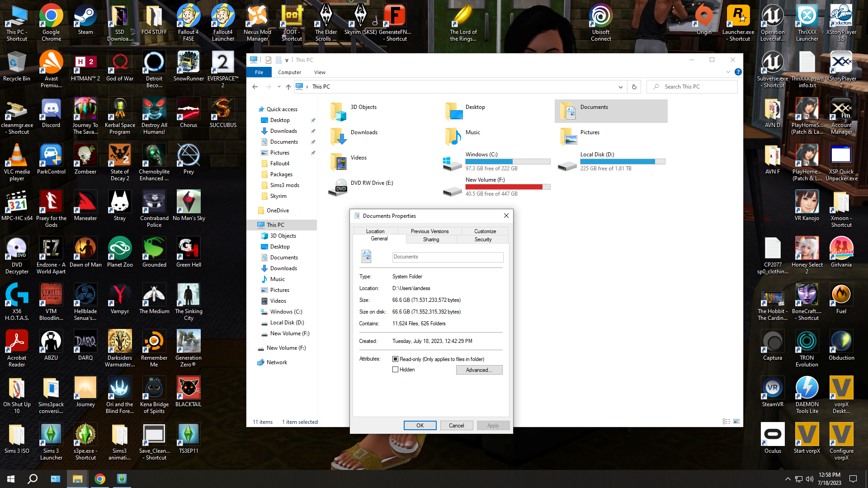Click the Windows (C:) capacity bar
Screen dimensions: 868x488
click(508, 161)
